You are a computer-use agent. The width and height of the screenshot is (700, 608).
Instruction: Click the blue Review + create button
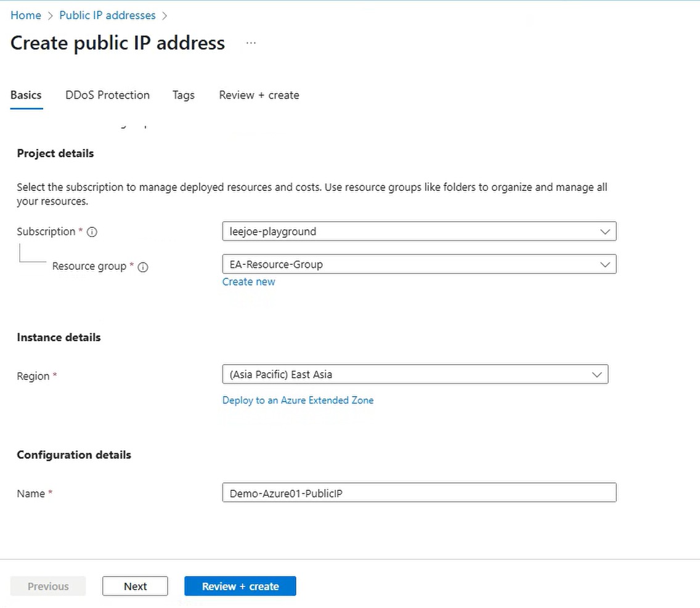pyautogui.click(x=240, y=586)
